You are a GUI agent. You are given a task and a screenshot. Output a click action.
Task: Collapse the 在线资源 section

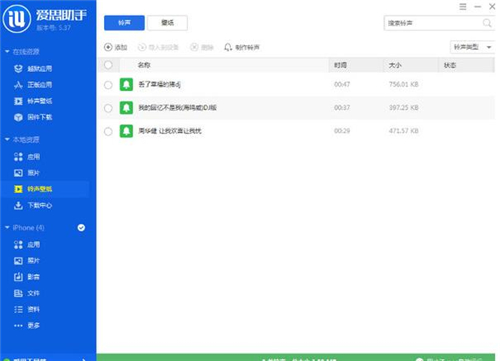[x=7, y=52]
